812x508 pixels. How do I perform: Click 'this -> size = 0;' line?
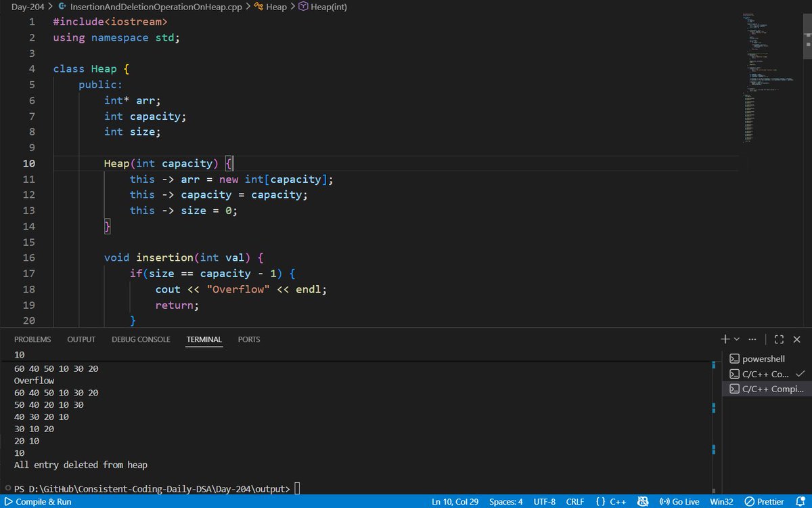coord(184,211)
